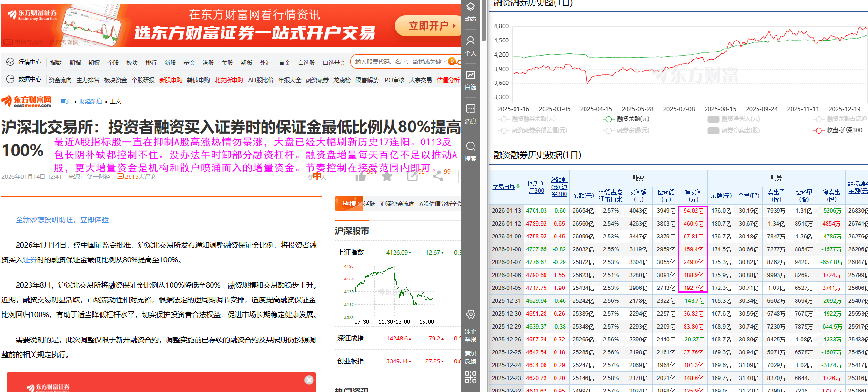Toggle 融券余额(元) legend series

pos(626,130)
